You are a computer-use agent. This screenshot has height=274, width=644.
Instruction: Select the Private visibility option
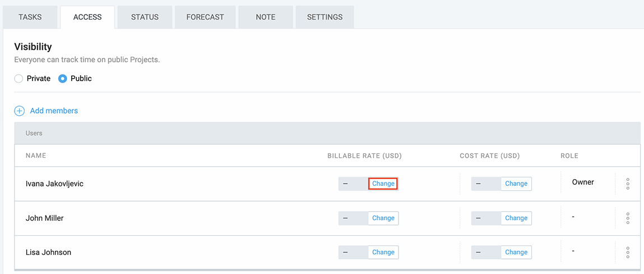tap(19, 79)
